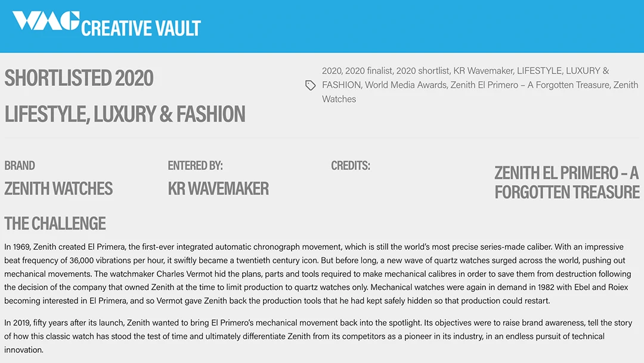Click the paragraph beginning "In 1969, Zenith created"
644x363 pixels.
click(x=317, y=273)
